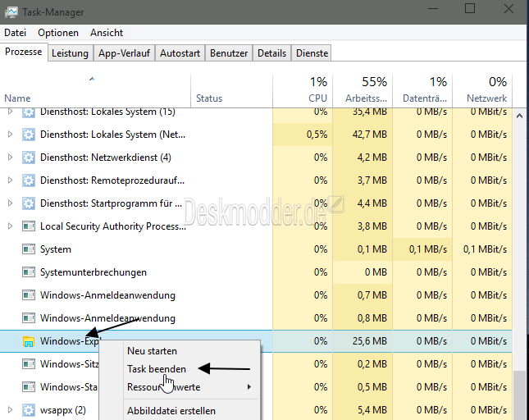
Task: Expand Diensthost: Lokales System (Net...) group
Action: click(x=10, y=135)
